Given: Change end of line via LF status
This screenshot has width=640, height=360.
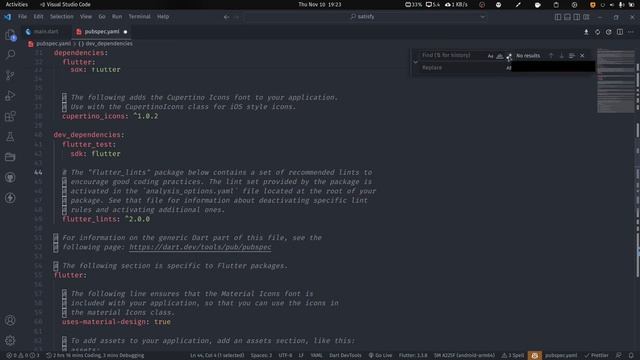Looking at the screenshot, I should [x=301, y=356].
